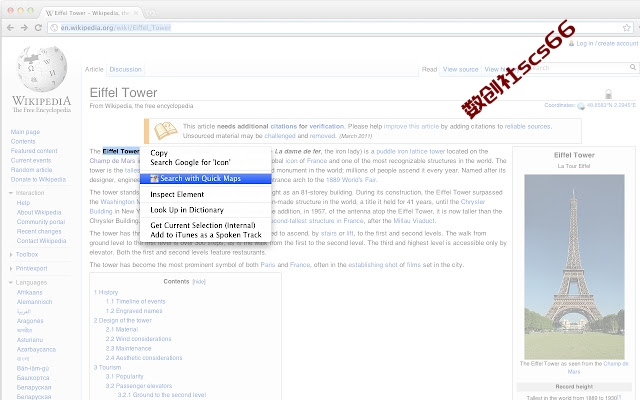Viewport: 640px width, 400px height.
Task: Click the Wikipedia search magnifier icon
Action: coord(633,67)
